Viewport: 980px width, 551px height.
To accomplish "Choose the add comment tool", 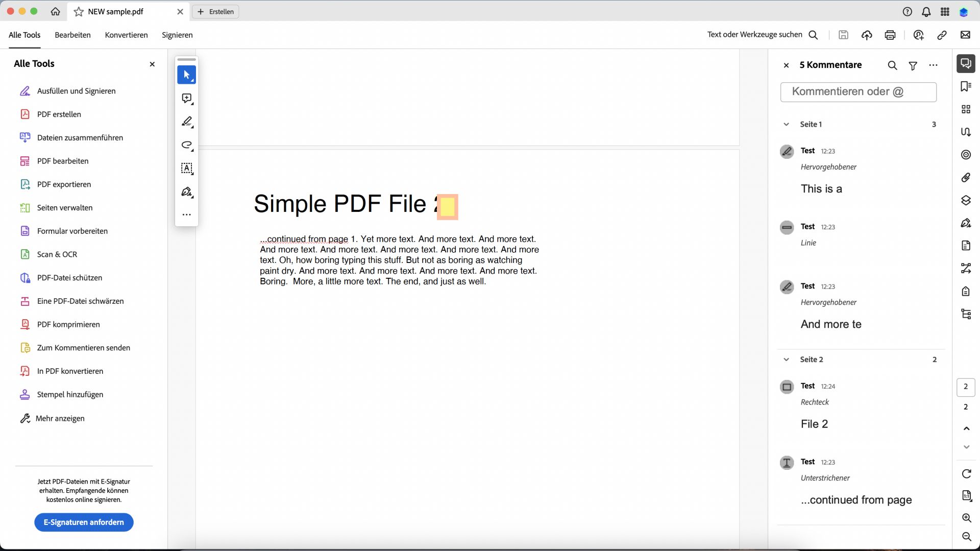I will pyautogui.click(x=186, y=99).
